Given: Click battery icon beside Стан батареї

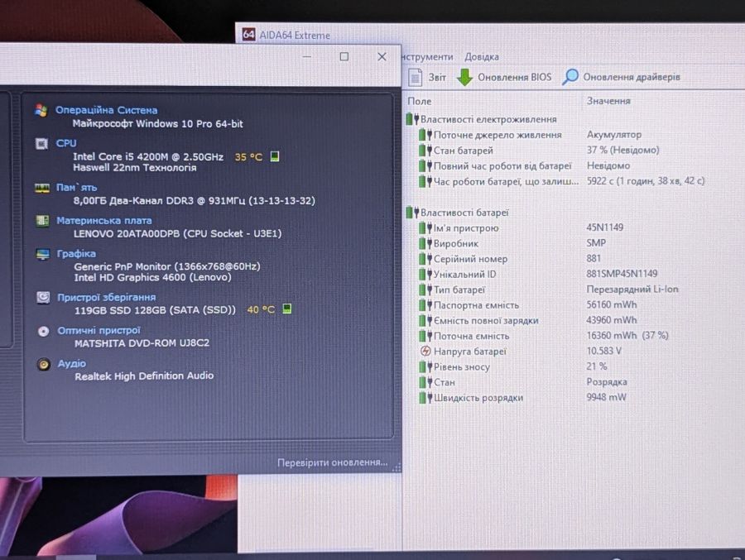Looking at the screenshot, I should (x=425, y=151).
